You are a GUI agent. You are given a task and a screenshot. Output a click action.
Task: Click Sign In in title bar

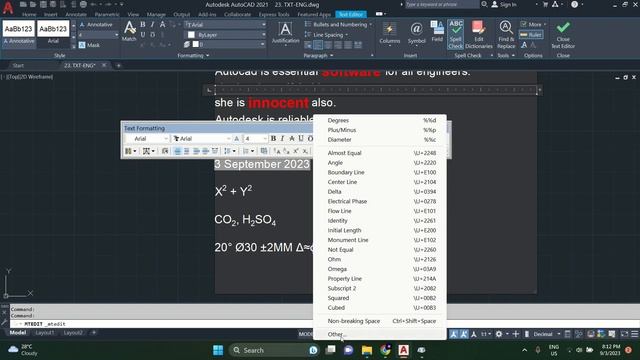(x=504, y=4)
